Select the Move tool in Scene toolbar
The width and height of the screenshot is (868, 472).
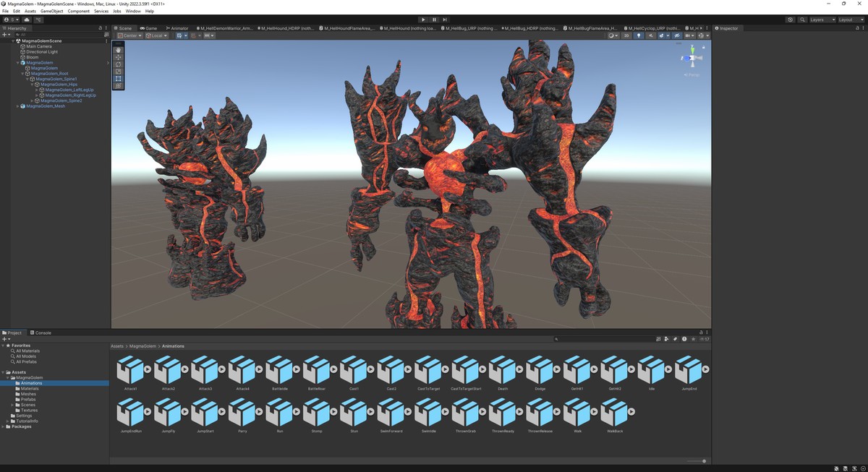pyautogui.click(x=119, y=57)
